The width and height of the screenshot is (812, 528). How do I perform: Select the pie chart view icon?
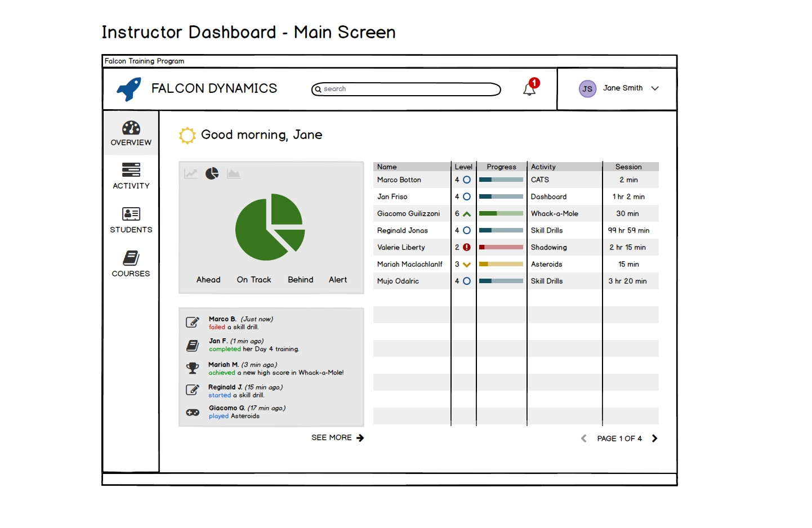212,173
